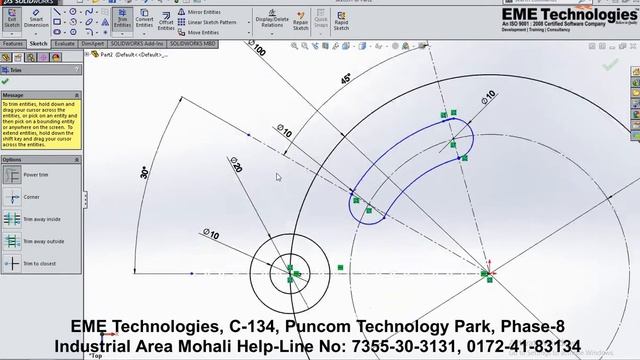Click the Mirror Entities tool
Viewport: 640px width, 360px height.
199,12
